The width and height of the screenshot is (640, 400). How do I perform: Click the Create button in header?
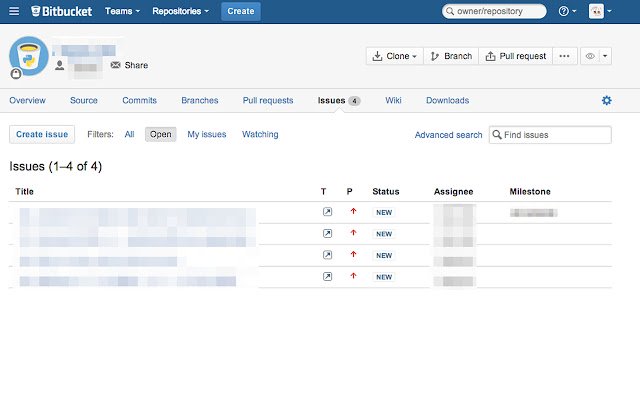pos(241,11)
